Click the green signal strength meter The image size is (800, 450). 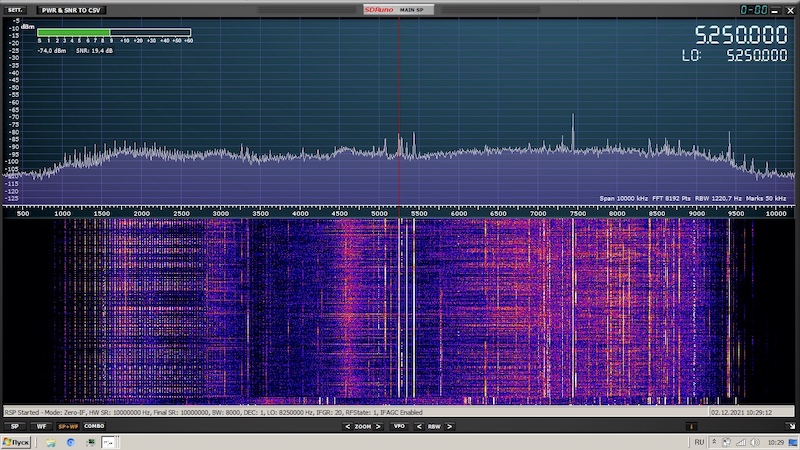pyautogui.click(x=75, y=32)
